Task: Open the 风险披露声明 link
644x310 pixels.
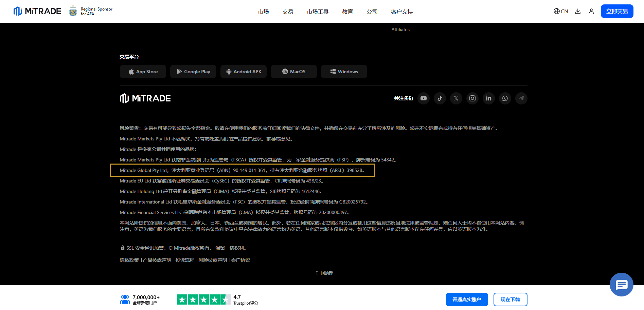Action: pos(213,260)
